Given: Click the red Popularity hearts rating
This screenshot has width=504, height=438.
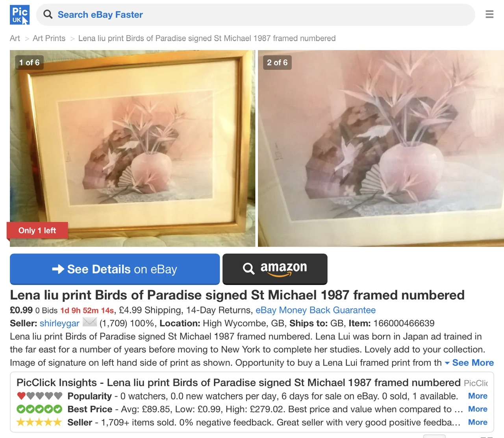Looking at the screenshot, I should (x=39, y=396).
